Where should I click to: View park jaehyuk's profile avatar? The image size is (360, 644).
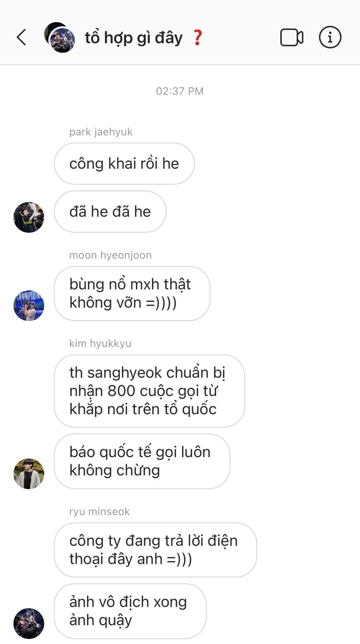click(x=29, y=217)
